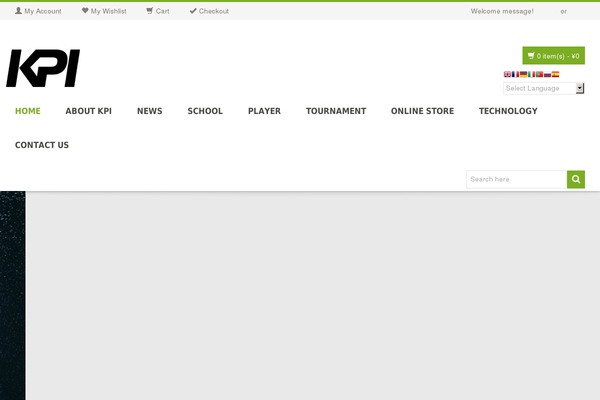Select the Italian flag language icon

coord(532,74)
